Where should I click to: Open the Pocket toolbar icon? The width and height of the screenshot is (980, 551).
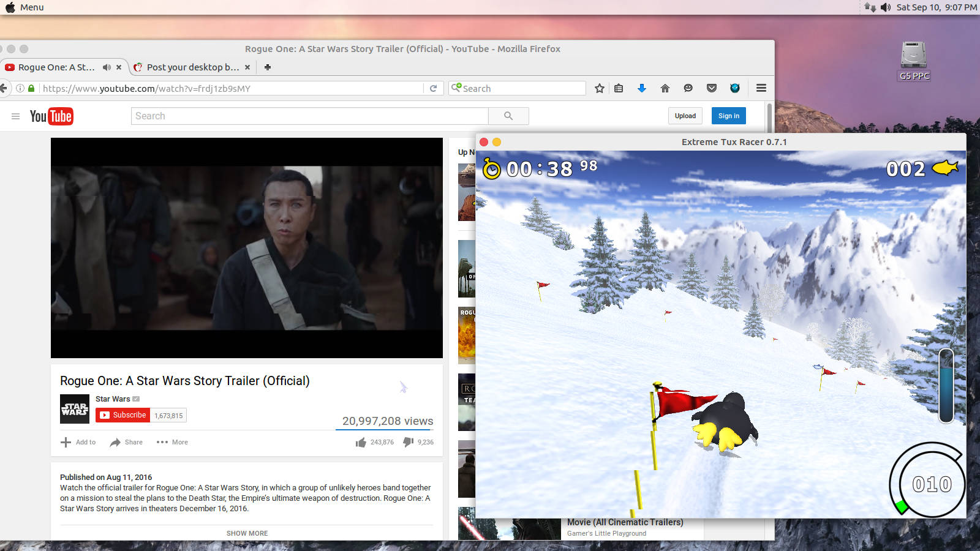pos(712,88)
